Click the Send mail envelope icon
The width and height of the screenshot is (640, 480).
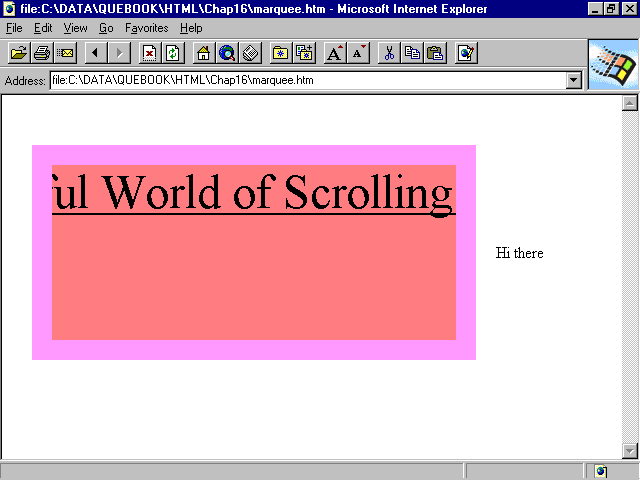(66, 53)
